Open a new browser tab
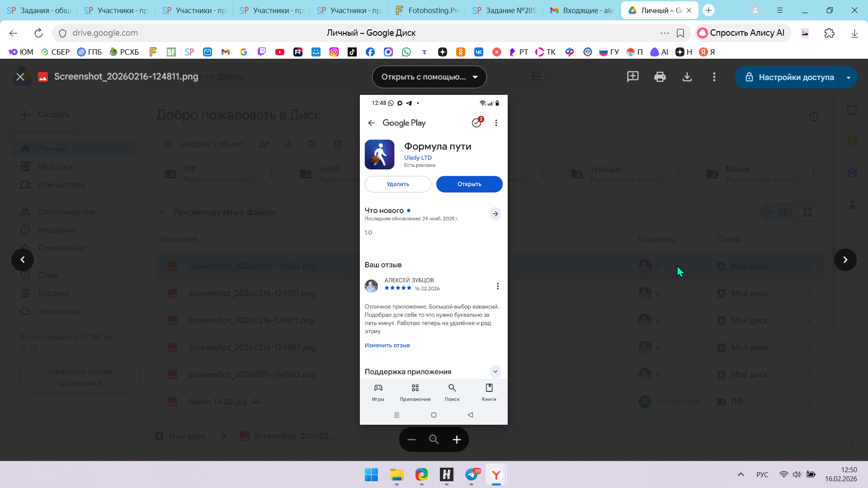The image size is (868, 488). pos(708,10)
